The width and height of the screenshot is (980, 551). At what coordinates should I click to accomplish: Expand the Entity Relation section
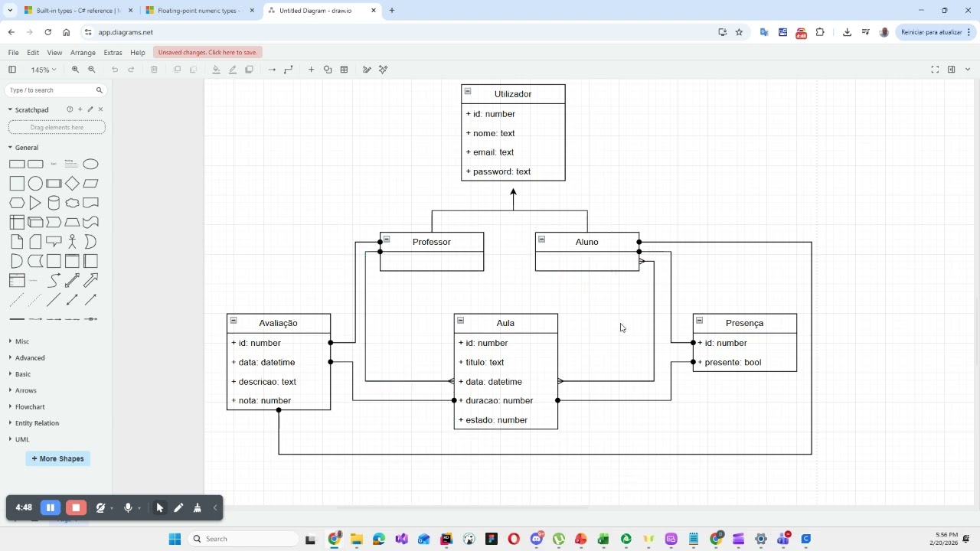click(34, 423)
